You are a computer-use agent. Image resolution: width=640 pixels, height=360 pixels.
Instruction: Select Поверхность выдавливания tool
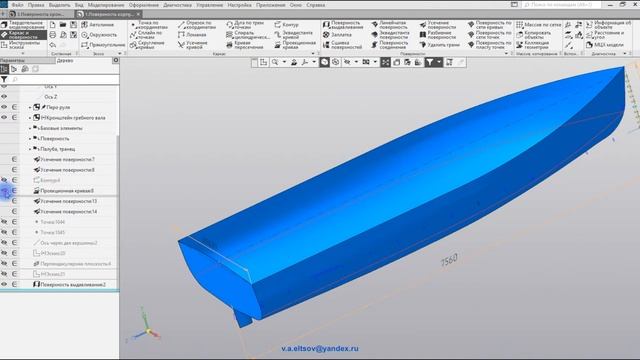coord(343,25)
